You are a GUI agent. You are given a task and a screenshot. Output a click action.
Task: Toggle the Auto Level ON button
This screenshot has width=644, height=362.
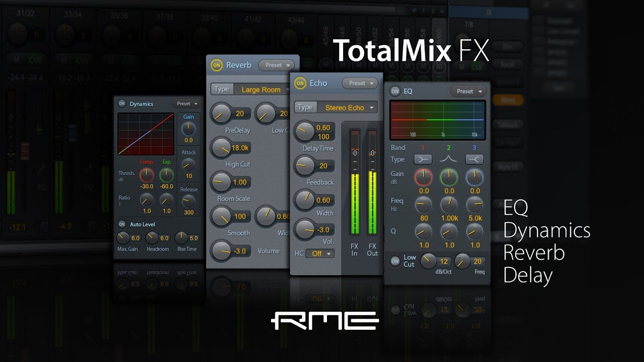(x=122, y=224)
